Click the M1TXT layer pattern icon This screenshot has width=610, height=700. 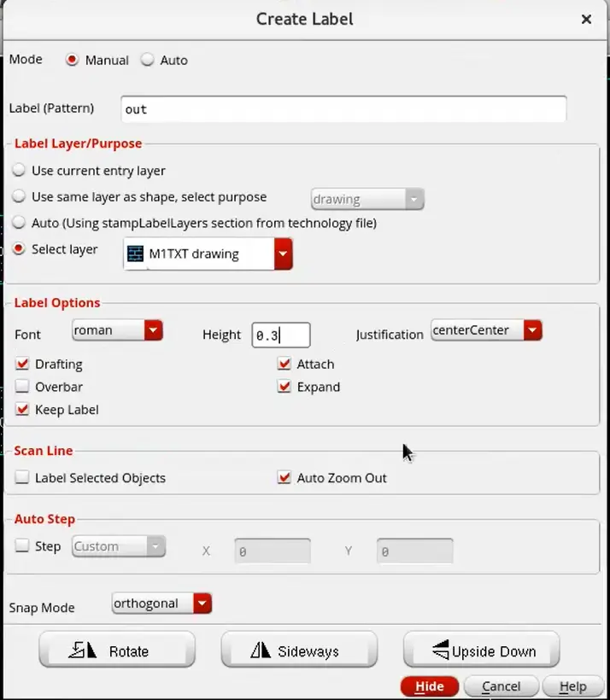tap(135, 254)
